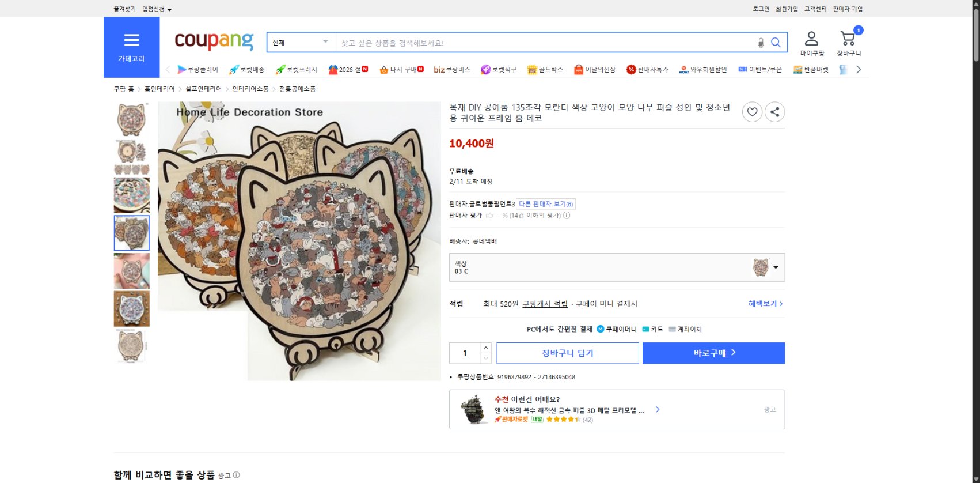Click the 마이쿠팡 person icon
The height and width of the screenshot is (483, 980).
pyautogui.click(x=811, y=37)
